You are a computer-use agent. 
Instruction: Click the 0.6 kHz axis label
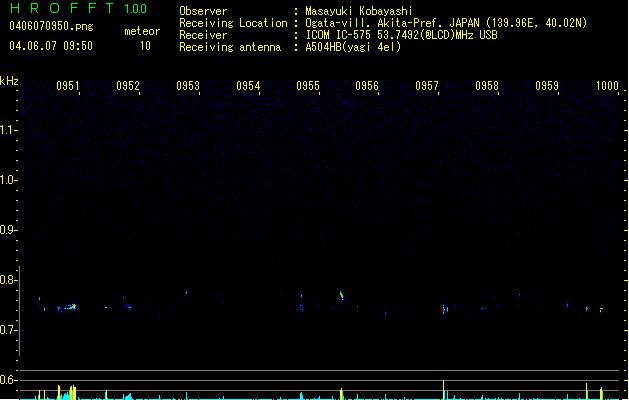pyautogui.click(x=9, y=380)
